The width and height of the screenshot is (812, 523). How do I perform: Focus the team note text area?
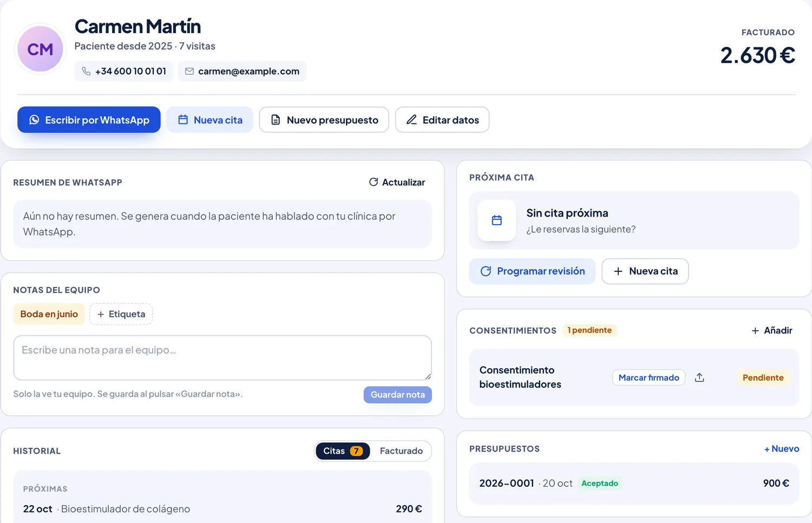pos(222,358)
